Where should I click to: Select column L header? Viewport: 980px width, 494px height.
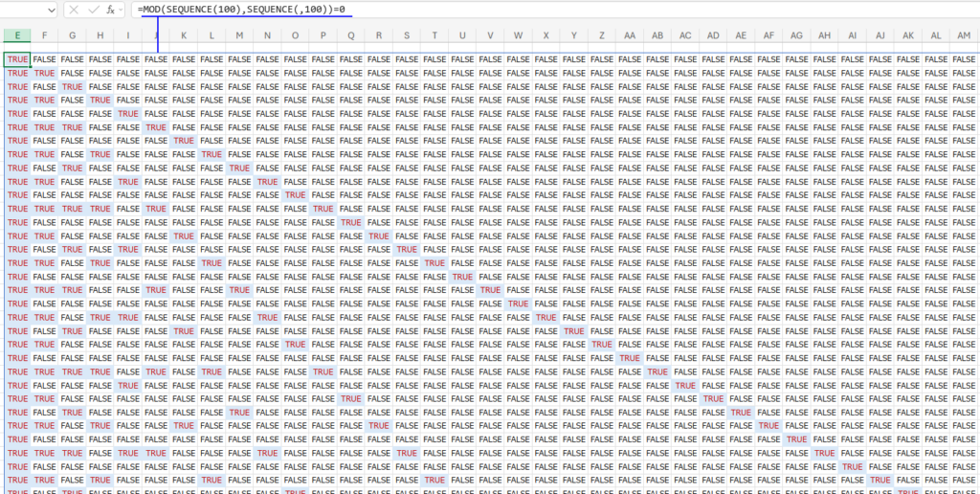(x=212, y=35)
